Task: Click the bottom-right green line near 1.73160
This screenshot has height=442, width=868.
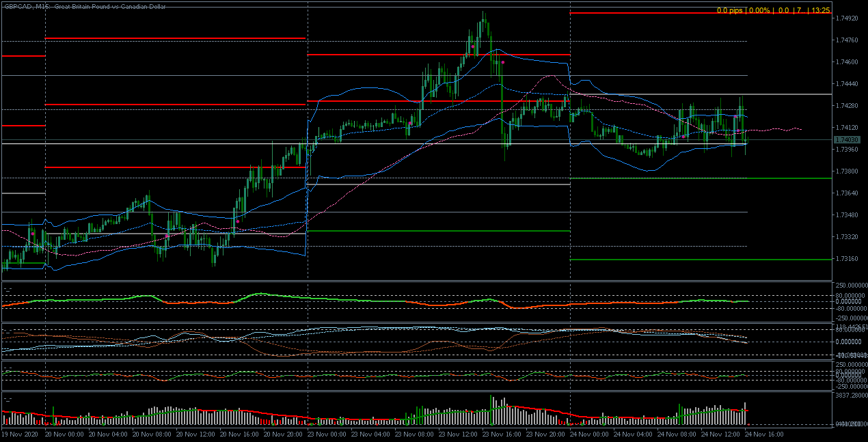Action: pyautogui.click(x=697, y=260)
